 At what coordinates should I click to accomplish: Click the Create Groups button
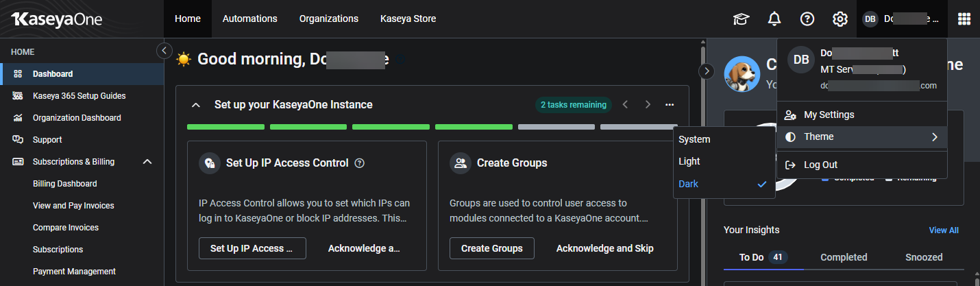tap(491, 248)
